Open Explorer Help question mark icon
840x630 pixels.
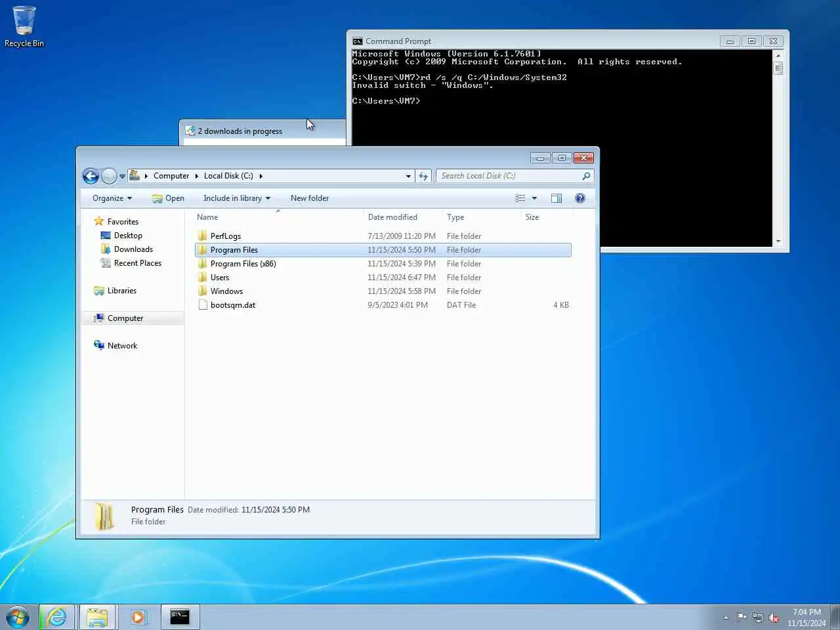[580, 198]
